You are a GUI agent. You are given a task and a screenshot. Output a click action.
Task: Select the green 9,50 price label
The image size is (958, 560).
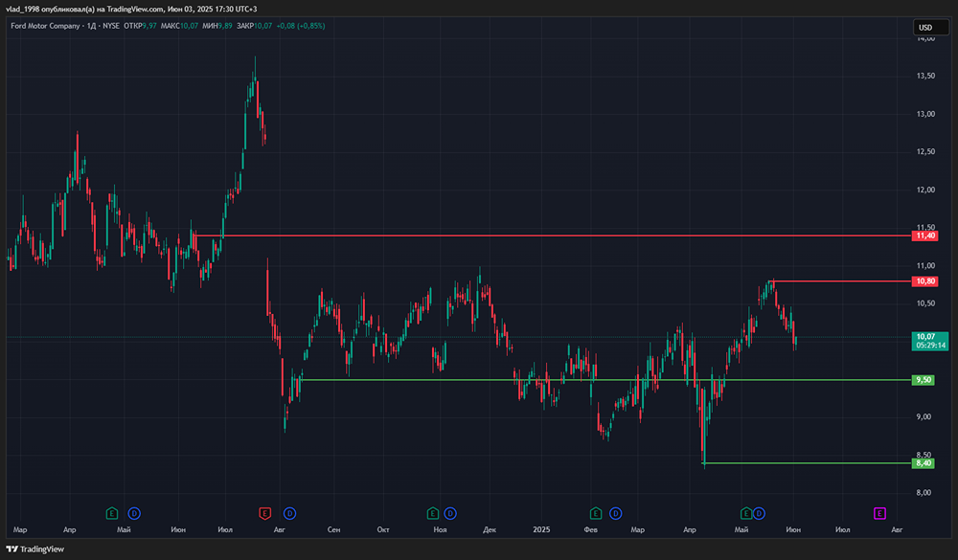coord(924,380)
